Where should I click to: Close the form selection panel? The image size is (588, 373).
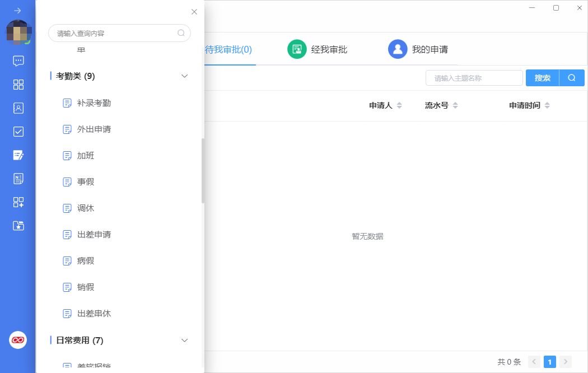tap(194, 12)
